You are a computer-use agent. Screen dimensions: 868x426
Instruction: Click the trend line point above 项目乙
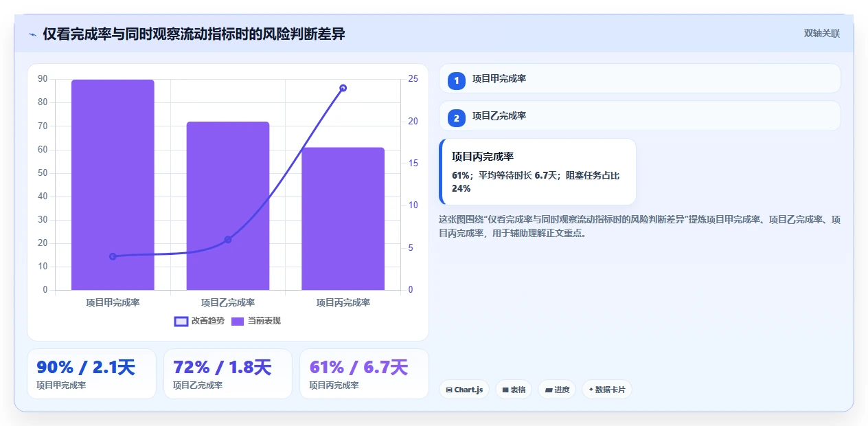[228, 239]
